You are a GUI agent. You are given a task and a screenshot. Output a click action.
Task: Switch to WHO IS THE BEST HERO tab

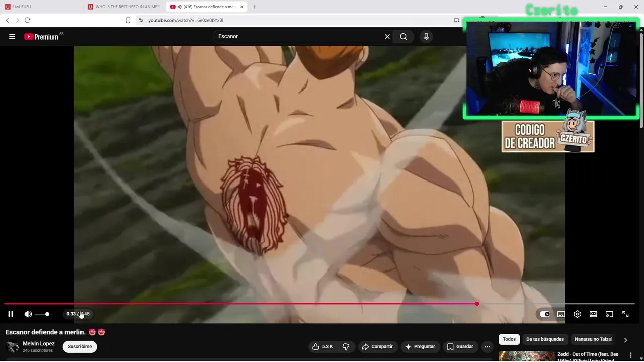point(124,7)
